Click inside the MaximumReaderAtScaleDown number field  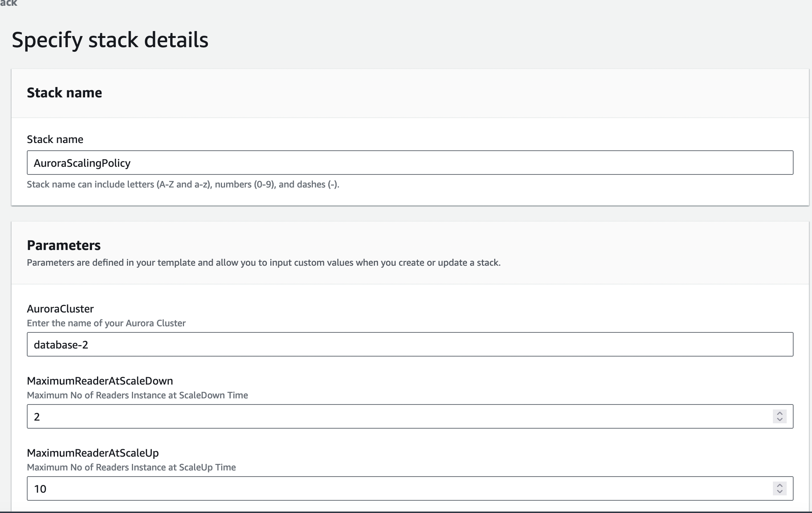click(x=399, y=417)
